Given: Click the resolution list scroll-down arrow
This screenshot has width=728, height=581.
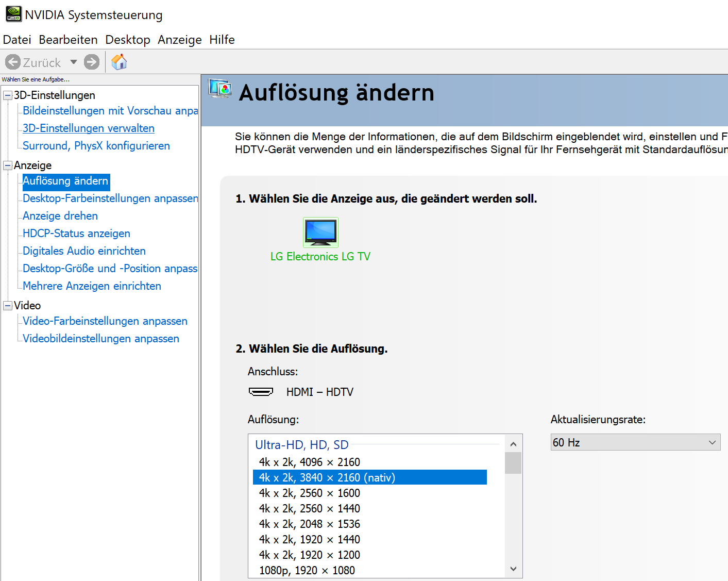Looking at the screenshot, I should click(x=513, y=569).
